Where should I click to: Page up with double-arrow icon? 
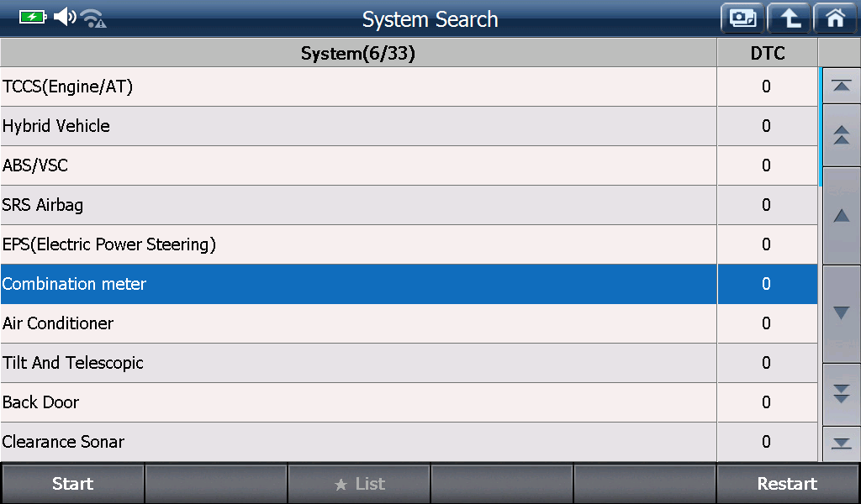click(841, 134)
